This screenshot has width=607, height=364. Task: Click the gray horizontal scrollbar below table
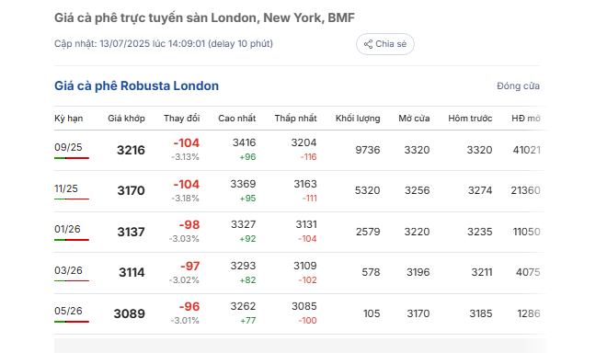300,346
